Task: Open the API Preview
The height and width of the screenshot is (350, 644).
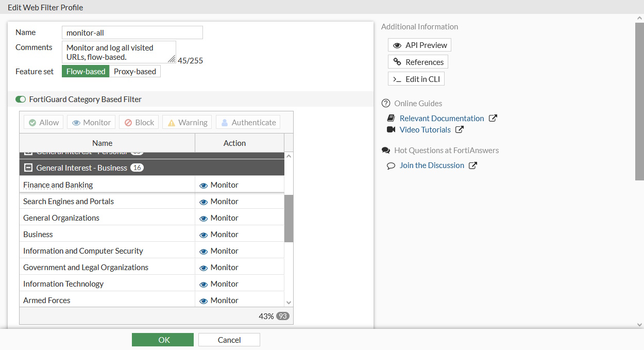Action: (x=419, y=45)
